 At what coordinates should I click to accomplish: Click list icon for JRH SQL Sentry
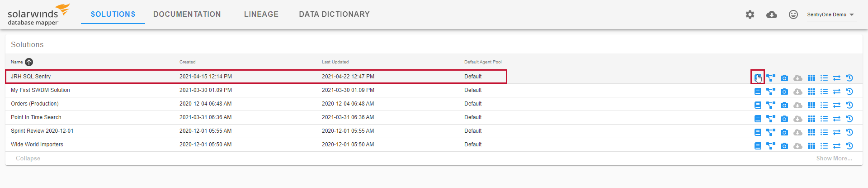824,78
